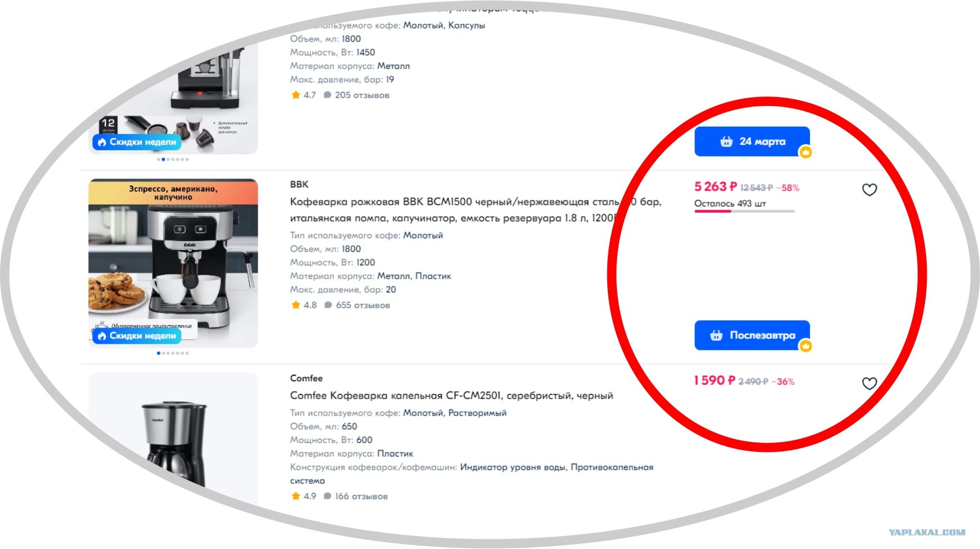Click the Comfee brand name link
The height and width of the screenshot is (549, 980).
pos(306,379)
